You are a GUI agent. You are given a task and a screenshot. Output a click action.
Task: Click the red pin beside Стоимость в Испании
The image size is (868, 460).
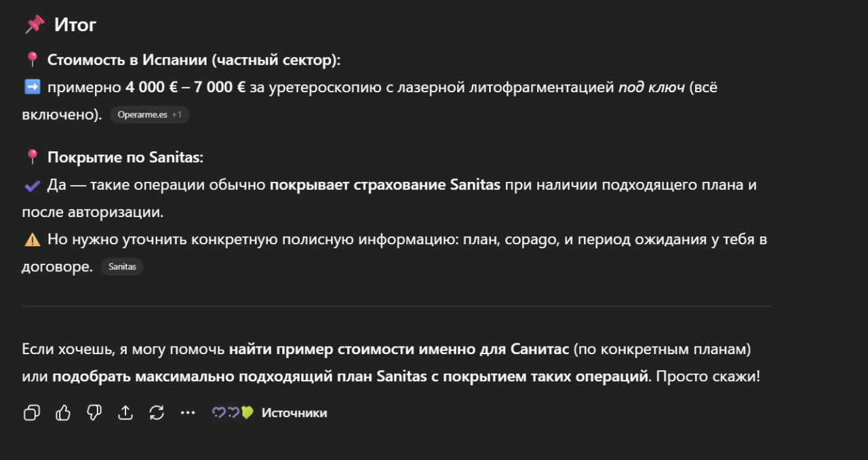pyautogui.click(x=32, y=60)
